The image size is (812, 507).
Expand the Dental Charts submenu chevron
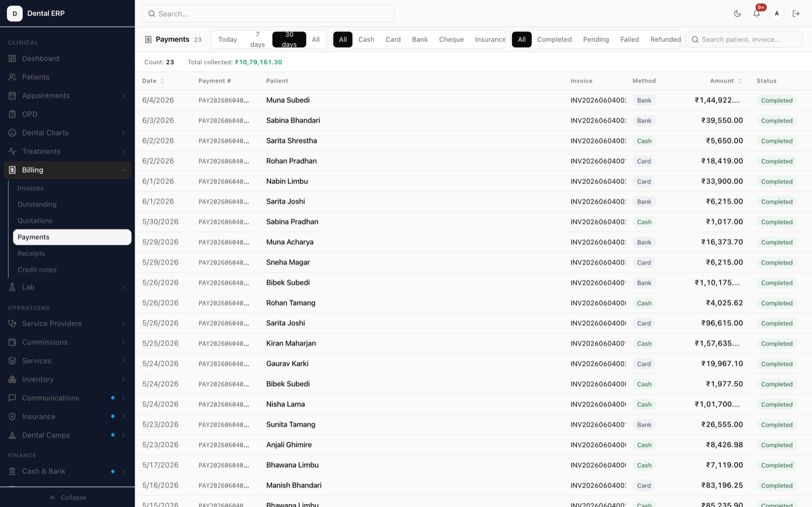point(123,133)
